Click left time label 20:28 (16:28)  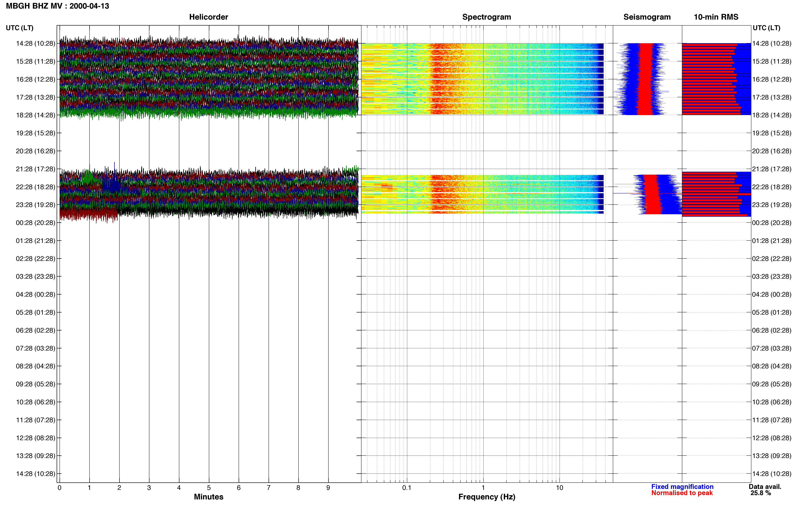pyautogui.click(x=36, y=151)
